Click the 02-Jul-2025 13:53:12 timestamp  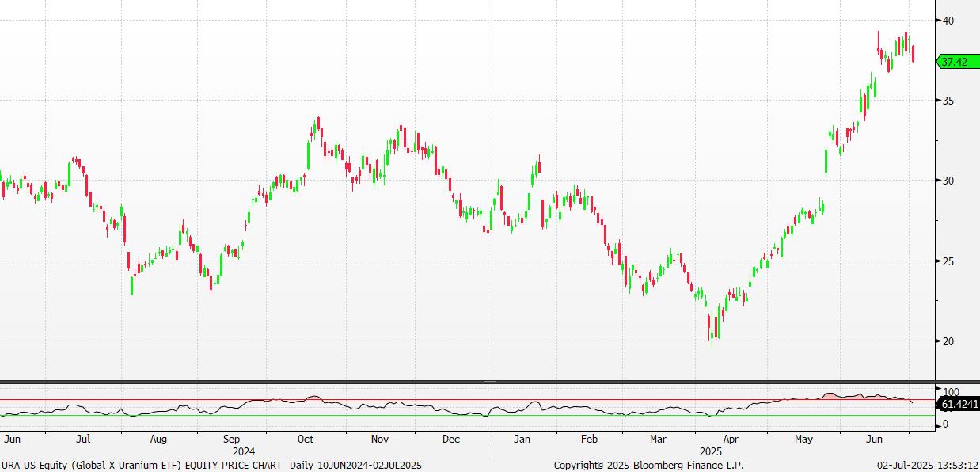(x=927, y=466)
